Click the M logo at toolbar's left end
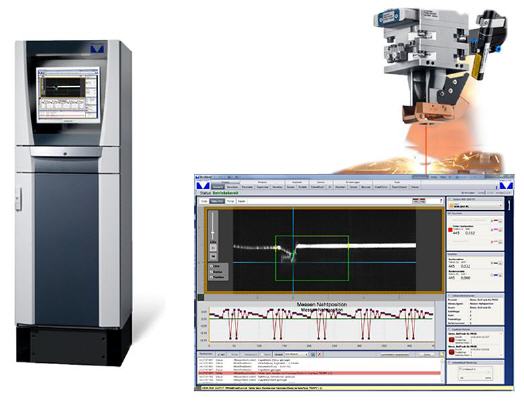This screenshot has width=524, height=402. pyautogui.click(x=203, y=185)
